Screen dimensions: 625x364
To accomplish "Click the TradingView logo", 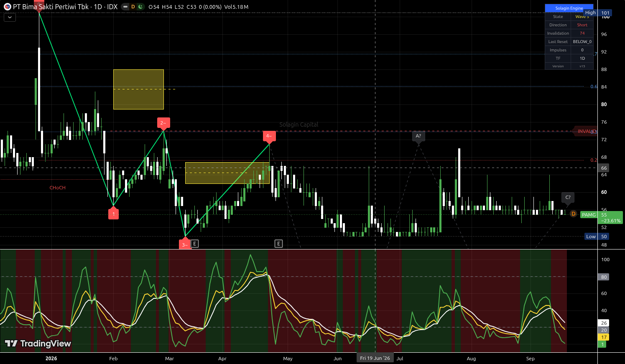I will tap(38, 344).
